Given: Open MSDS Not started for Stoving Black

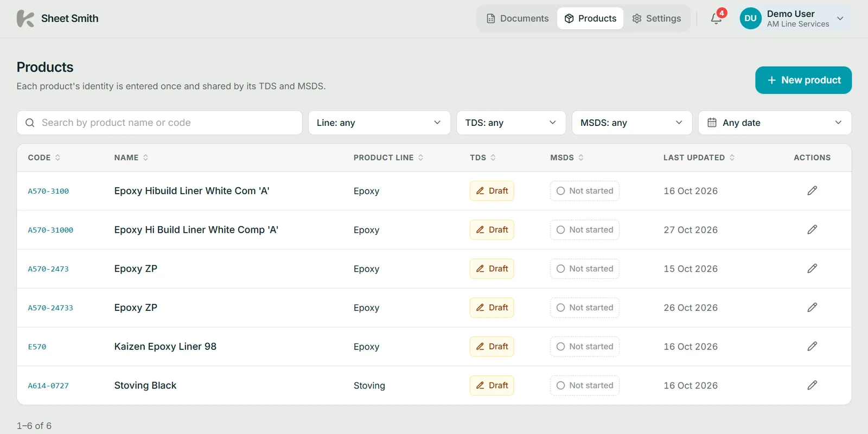Looking at the screenshot, I should 585,386.
